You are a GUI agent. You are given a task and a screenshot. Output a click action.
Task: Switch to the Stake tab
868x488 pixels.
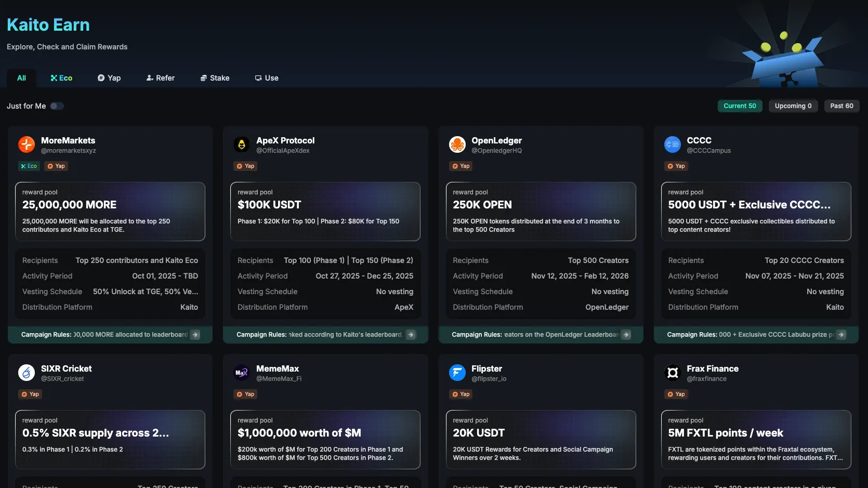[215, 78]
